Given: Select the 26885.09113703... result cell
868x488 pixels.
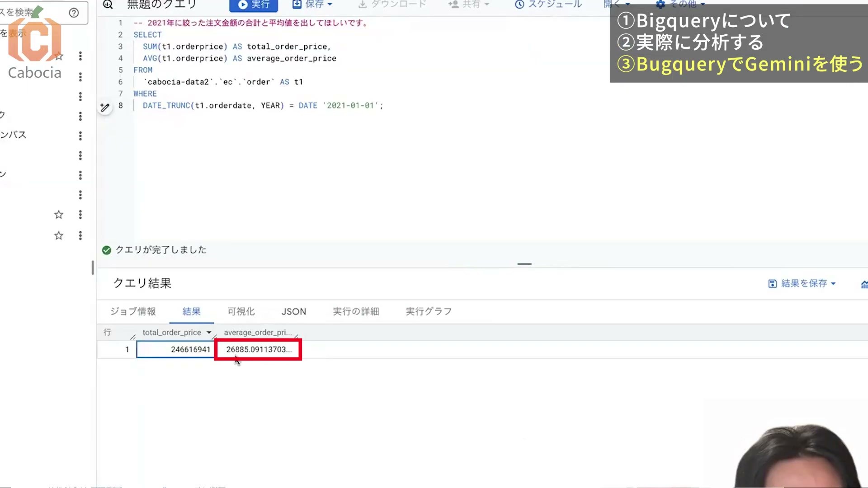Looking at the screenshot, I should 258,349.
